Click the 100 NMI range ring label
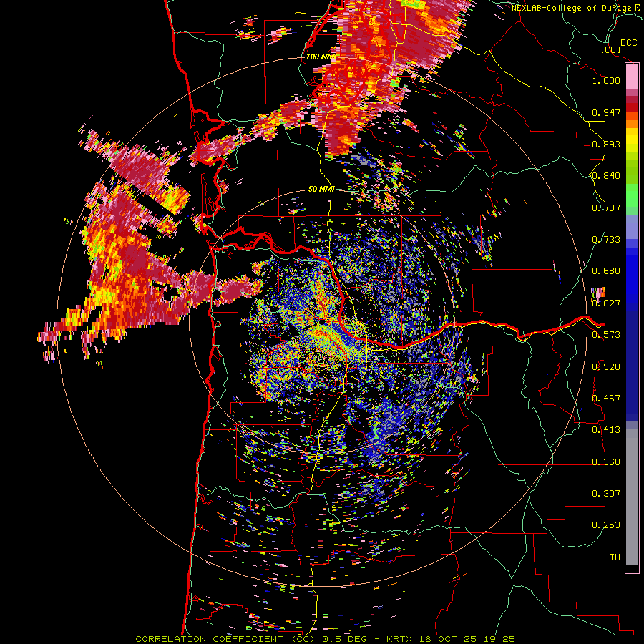Viewport: 644px width, 644px height. [321, 57]
